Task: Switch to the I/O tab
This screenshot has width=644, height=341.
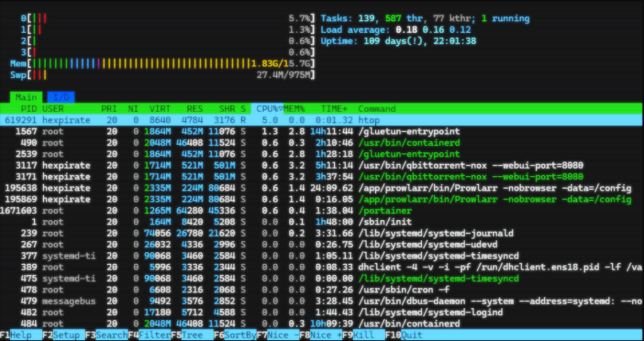Action: click(61, 97)
